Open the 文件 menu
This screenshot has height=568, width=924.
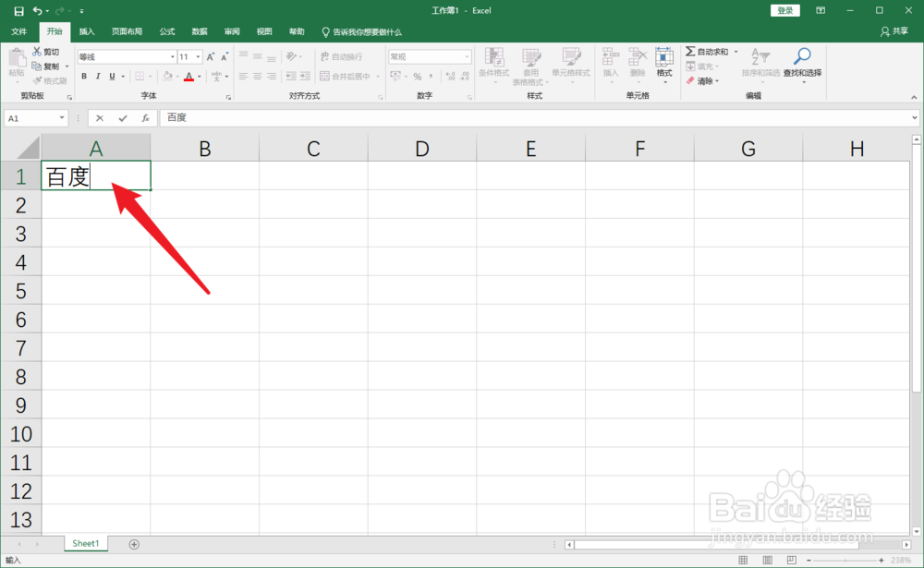[19, 30]
